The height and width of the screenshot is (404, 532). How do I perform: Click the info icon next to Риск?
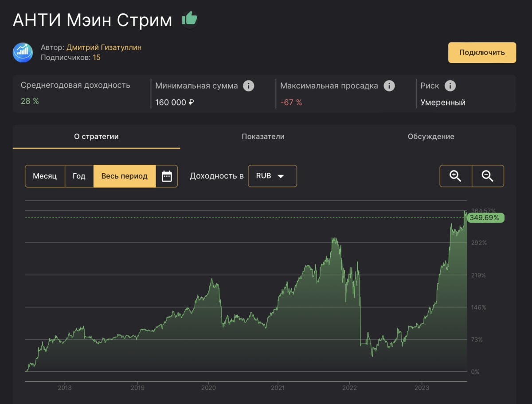(x=450, y=86)
